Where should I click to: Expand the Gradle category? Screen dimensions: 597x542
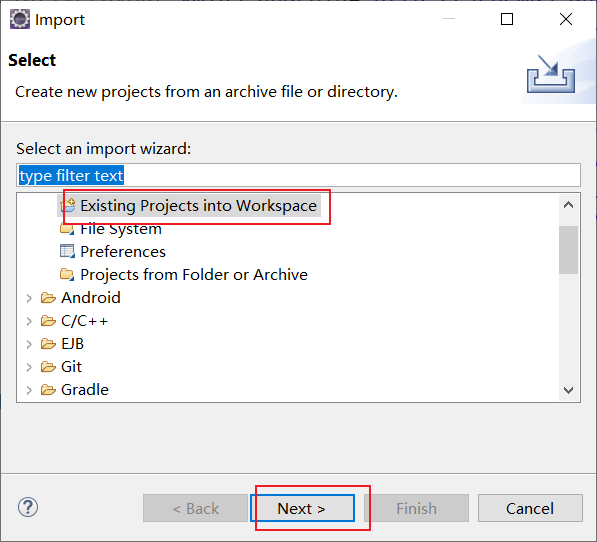pyautogui.click(x=29, y=390)
